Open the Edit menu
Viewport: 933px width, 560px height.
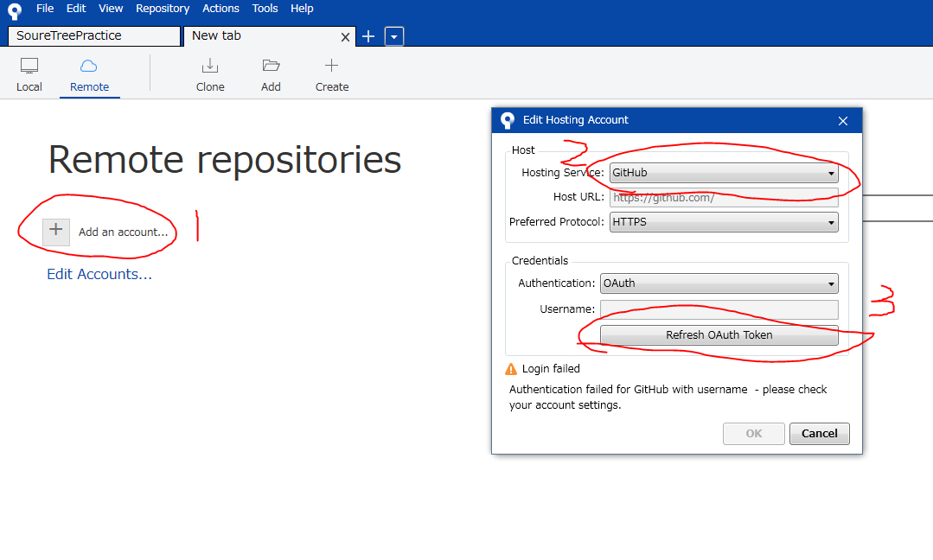pos(76,9)
